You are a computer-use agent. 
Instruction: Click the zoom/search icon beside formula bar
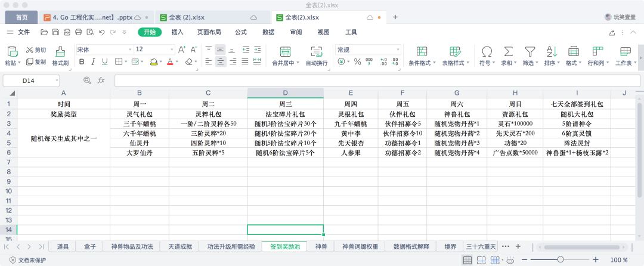coord(87,81)
